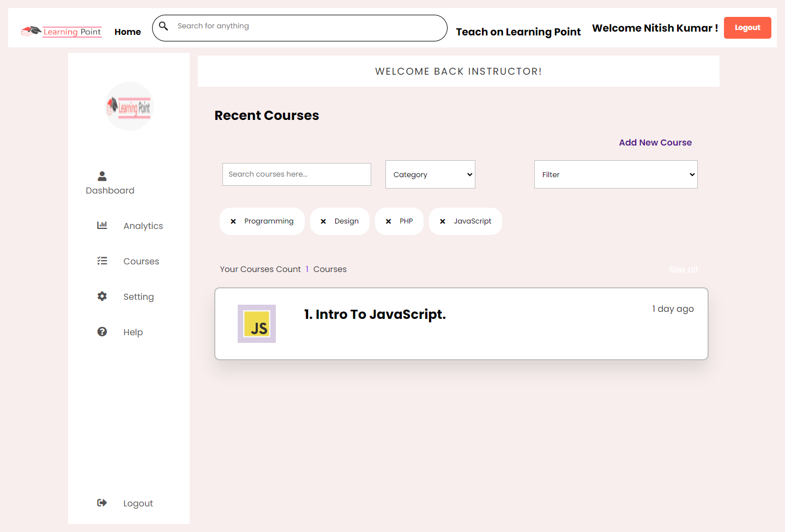Dismiss the PHP filter tag
Screen dimensions: 785x532
tap(387, 221)
